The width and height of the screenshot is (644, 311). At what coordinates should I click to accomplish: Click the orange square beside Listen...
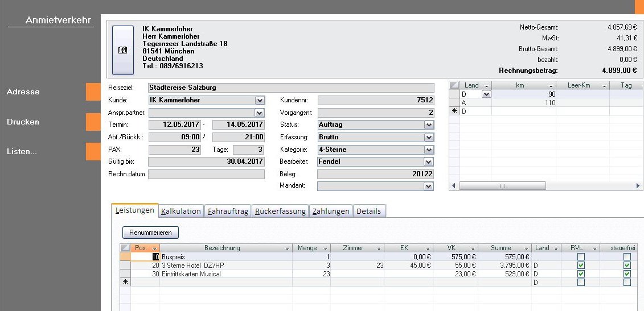pos(93,152)
